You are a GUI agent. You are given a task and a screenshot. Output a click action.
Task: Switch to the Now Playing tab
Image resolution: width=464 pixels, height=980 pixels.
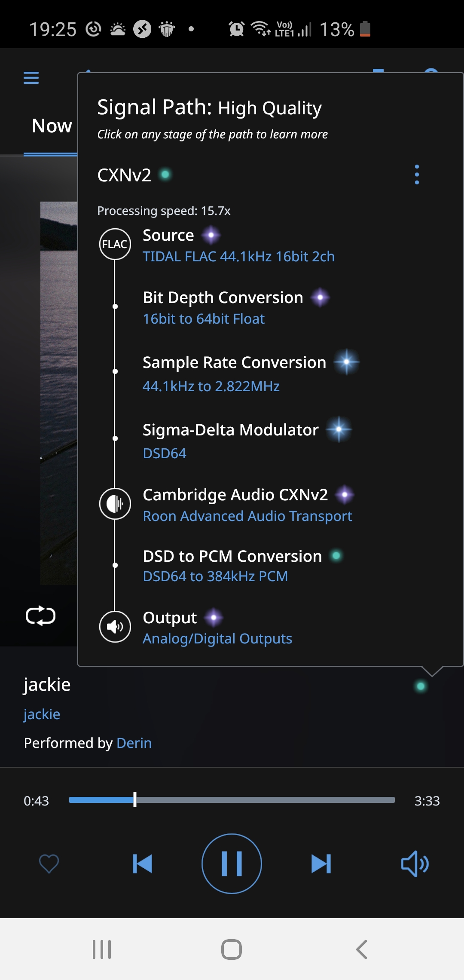point(51,126)
